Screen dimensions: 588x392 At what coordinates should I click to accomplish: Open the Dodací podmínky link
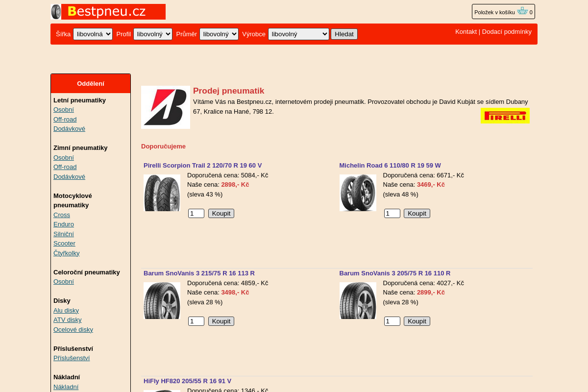(507, 31)
